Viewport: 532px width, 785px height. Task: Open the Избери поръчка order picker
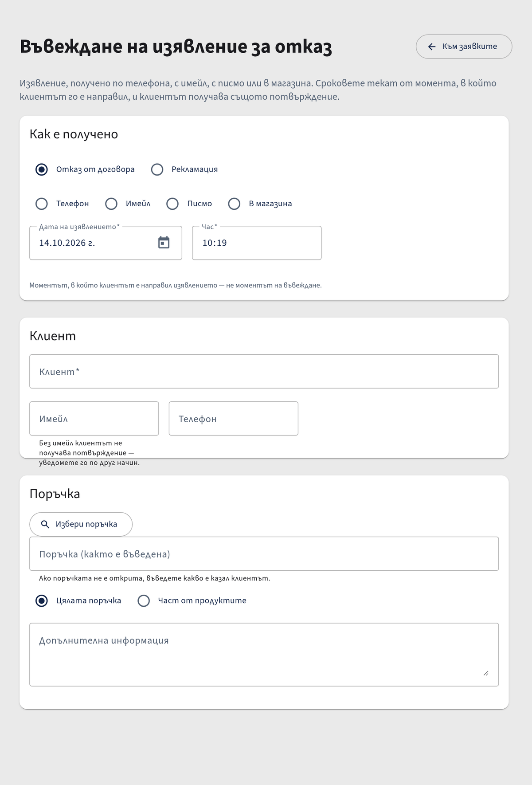click(x=81, y=524)
